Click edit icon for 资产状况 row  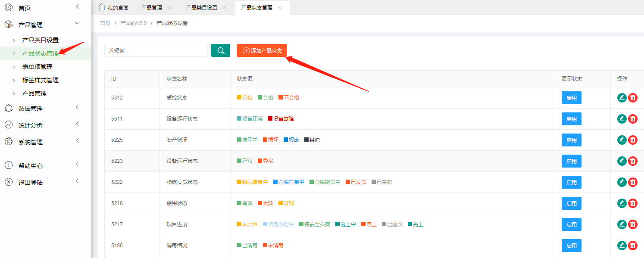click(622, 140)
